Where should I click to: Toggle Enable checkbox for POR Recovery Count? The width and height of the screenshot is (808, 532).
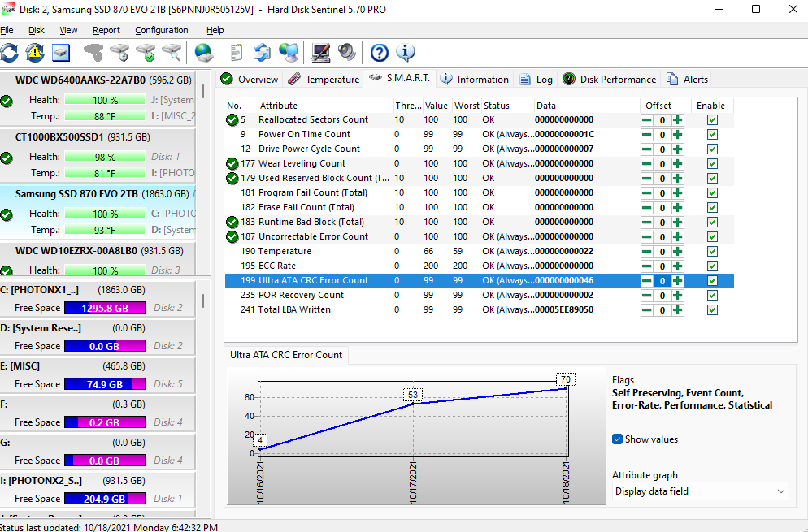coord(712,296)
